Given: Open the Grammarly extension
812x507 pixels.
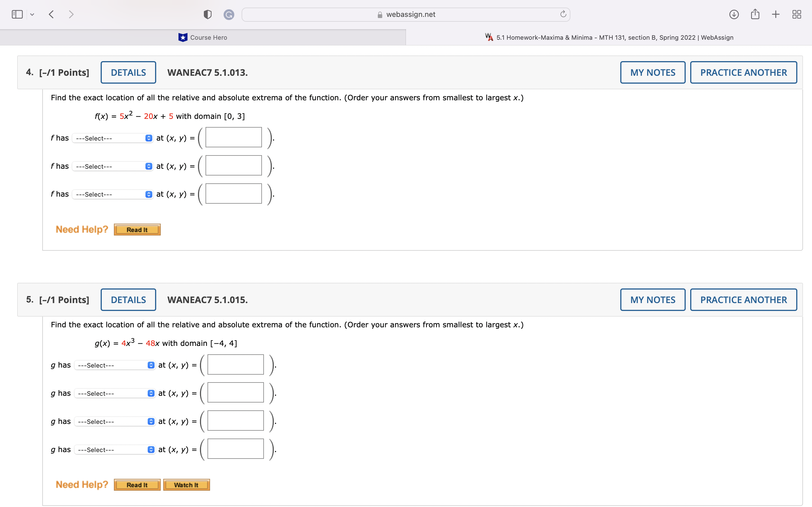Looking at the screenshot, I should tap(229, 14).
